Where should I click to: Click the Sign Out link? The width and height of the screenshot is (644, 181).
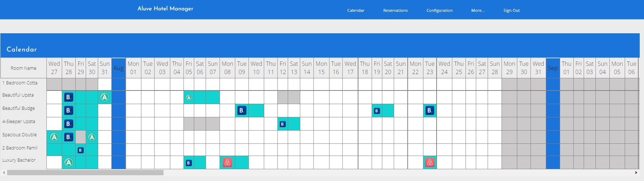(x=511, y=10)
